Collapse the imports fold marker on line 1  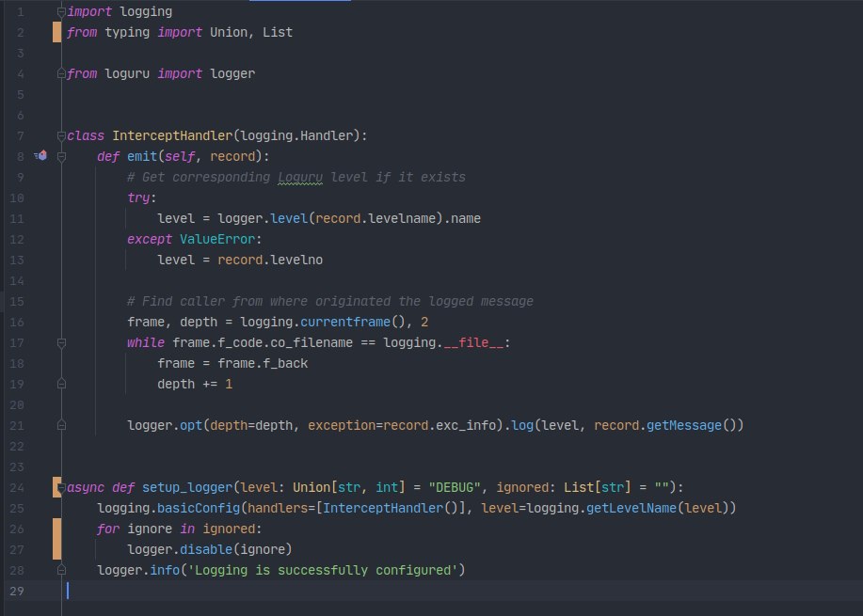pyautogui.click(x=62, y=12)
